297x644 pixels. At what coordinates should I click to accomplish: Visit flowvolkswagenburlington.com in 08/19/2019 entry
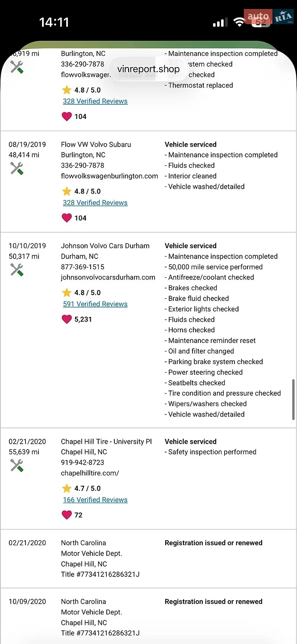(109, 176)
